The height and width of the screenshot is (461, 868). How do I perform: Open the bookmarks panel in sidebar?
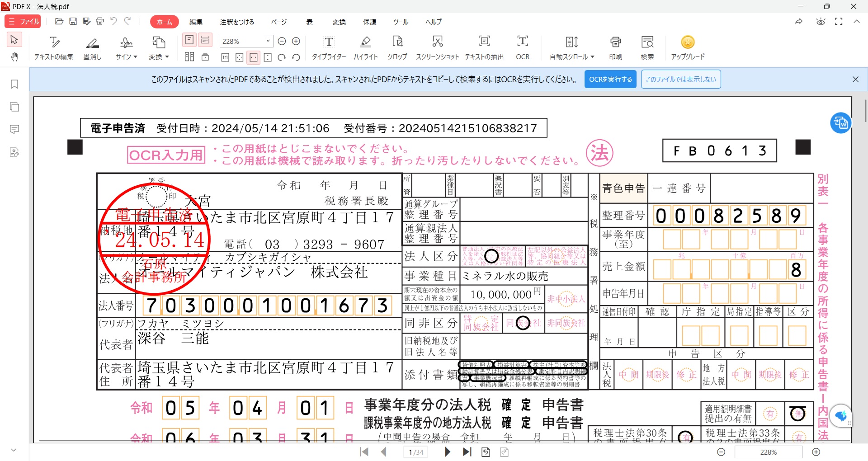click(14, 85)
